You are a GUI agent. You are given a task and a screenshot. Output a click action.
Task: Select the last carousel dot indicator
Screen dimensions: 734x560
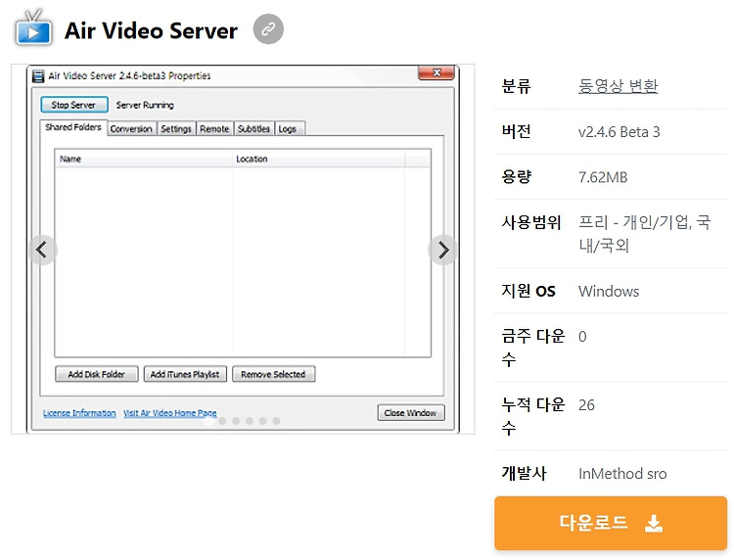[277, 421]
